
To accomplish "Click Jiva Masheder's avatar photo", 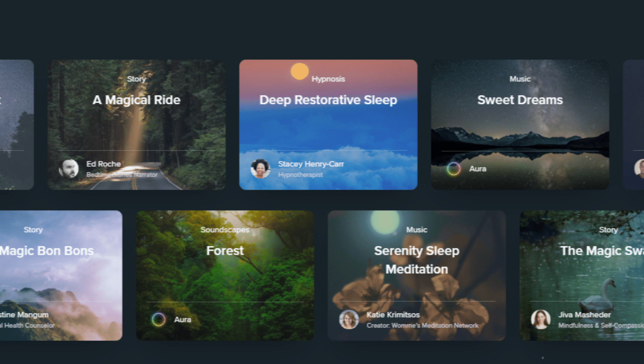I will coord(541,319).
